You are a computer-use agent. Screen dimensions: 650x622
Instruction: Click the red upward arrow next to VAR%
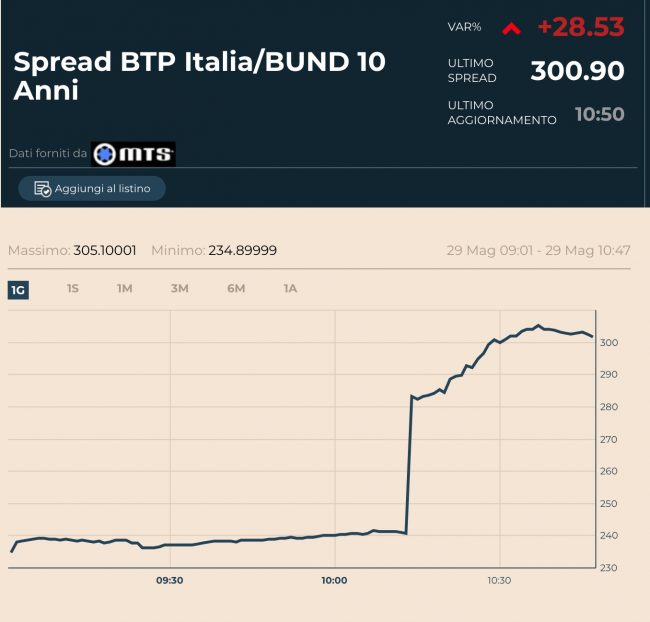511,28
